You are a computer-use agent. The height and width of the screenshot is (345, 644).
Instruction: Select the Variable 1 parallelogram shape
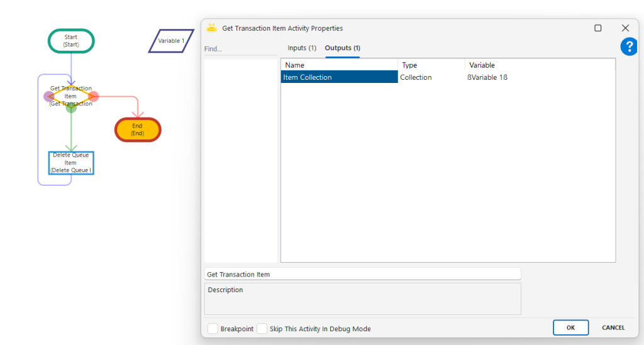(x=171, y=41)
